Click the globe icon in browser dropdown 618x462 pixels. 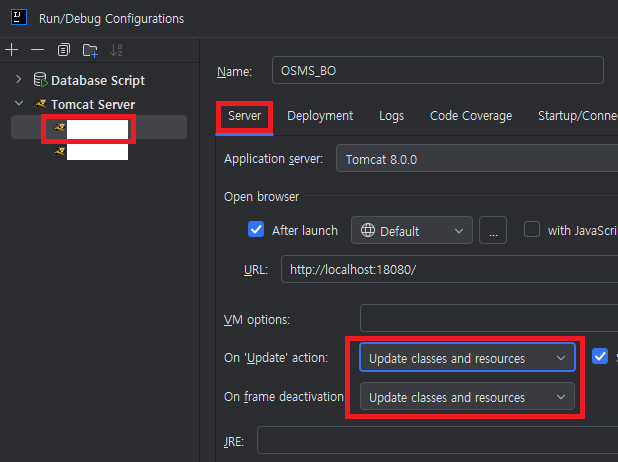(368, 230)
